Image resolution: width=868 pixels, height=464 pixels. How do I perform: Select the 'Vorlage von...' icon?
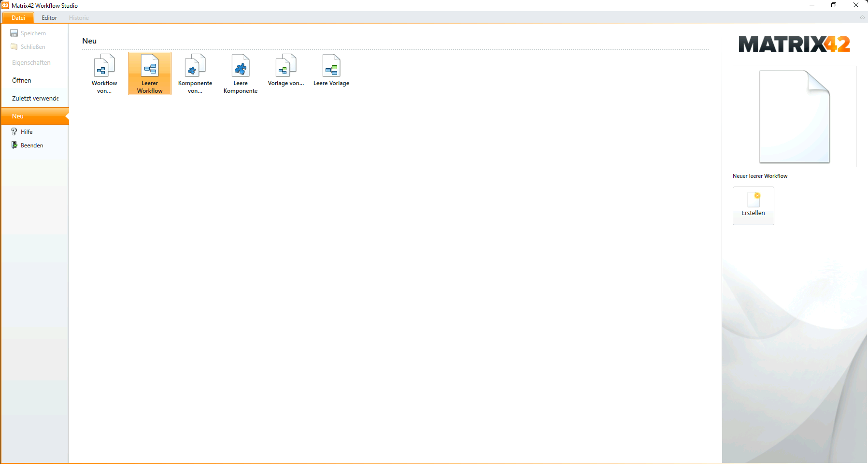pyautogui.click(x=286, y=71)
